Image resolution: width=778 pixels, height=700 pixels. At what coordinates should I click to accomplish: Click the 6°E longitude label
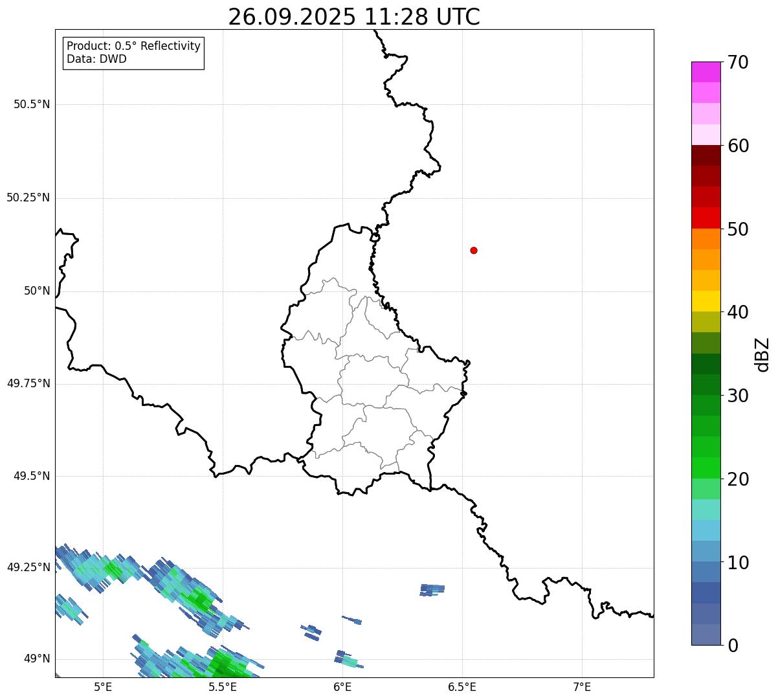pos(342,686)
